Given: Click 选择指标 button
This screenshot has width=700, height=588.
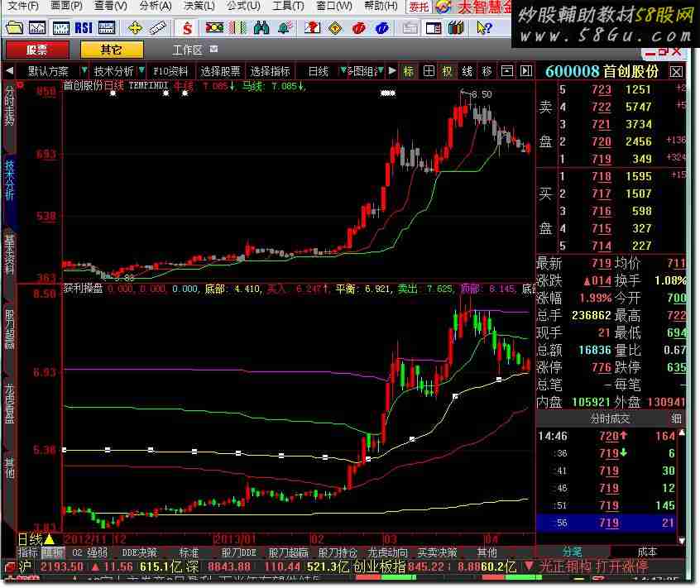Looking at the screenshot, I should tap(270, 71).
